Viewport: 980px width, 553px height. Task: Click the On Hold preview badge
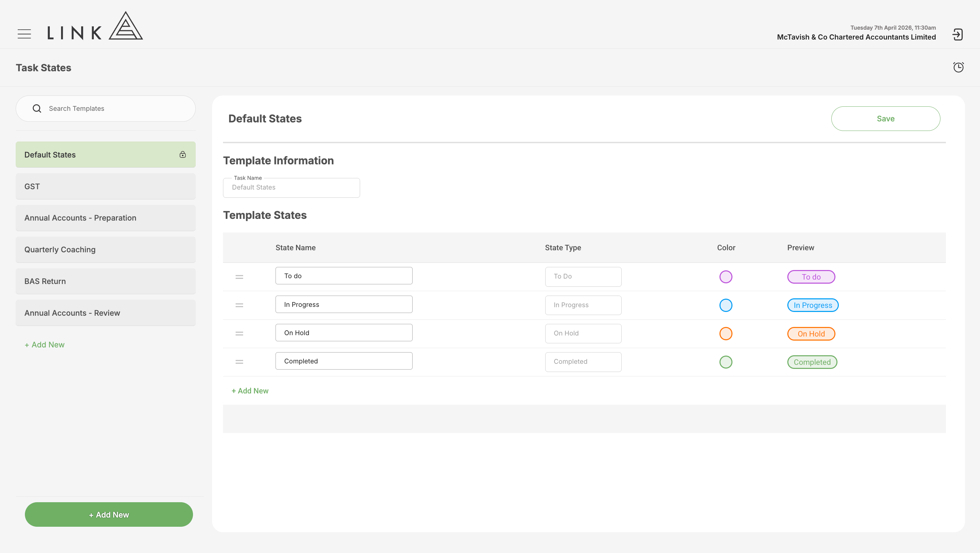pos(811,333)
